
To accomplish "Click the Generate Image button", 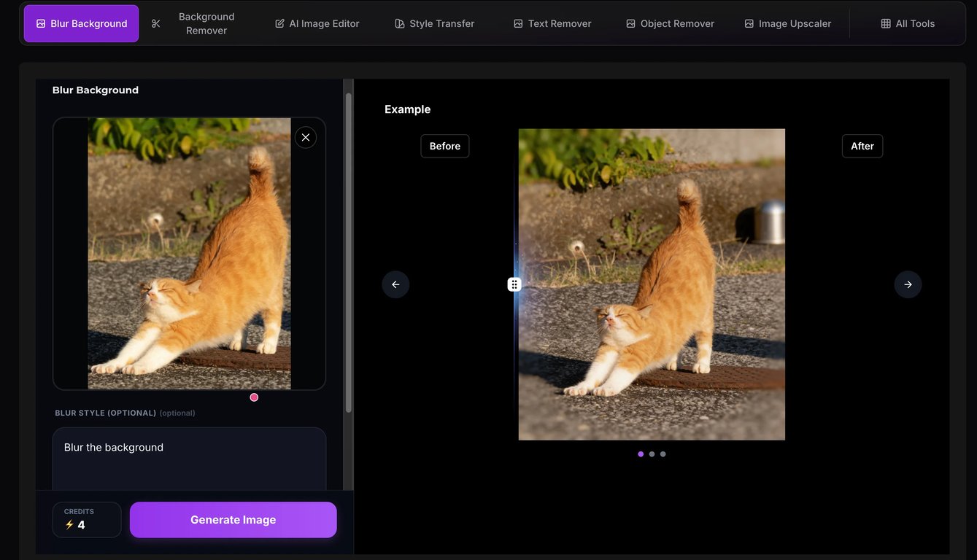I will coord(233,520).
